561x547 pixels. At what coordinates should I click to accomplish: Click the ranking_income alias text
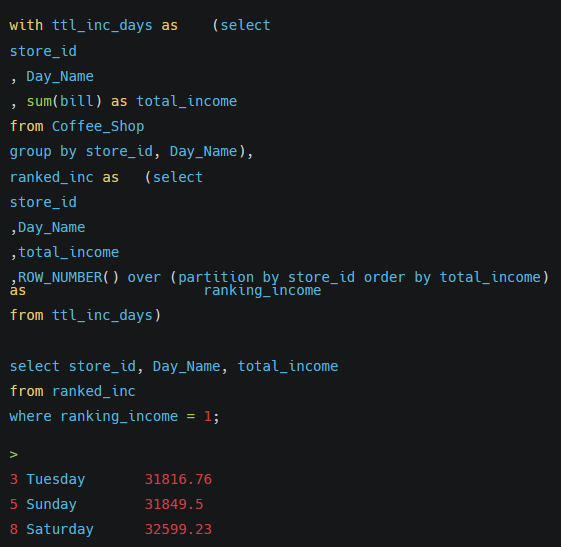[x=262, y=290]
